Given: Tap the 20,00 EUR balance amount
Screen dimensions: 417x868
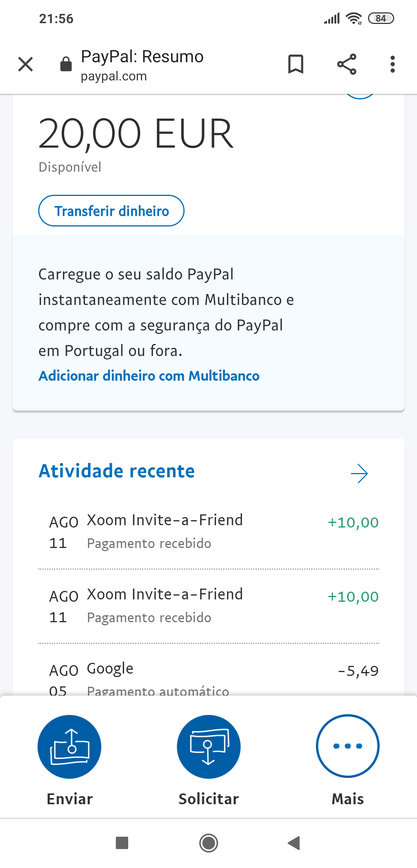Looking at the screenshot, I should coord(136,133).
